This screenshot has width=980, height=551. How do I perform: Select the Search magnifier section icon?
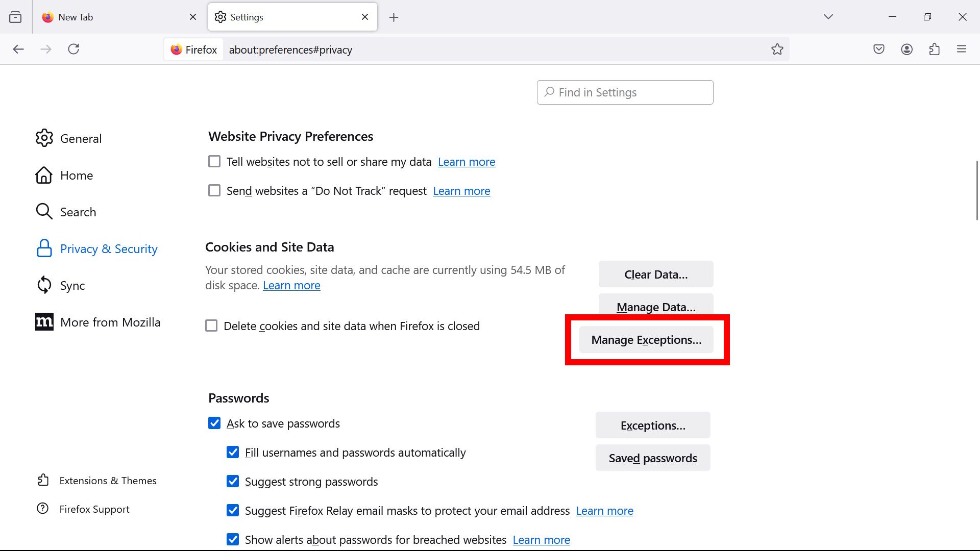click(x=44, y=211)
